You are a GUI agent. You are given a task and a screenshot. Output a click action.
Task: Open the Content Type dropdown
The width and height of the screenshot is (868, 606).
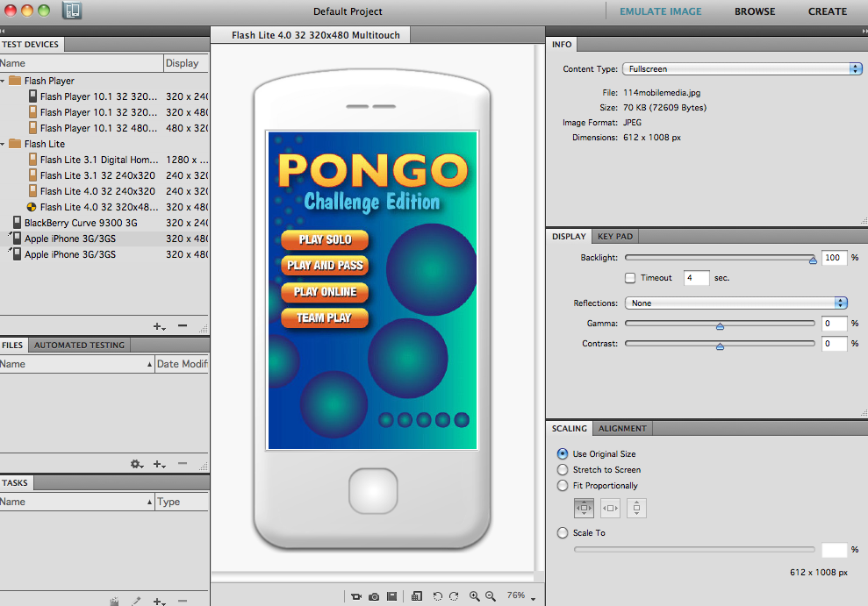742,68
